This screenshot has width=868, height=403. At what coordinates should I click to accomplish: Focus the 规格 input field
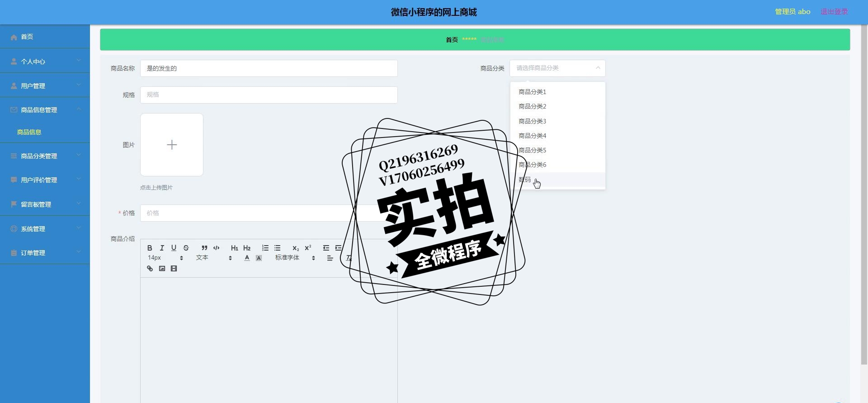(x=269, y=95)
